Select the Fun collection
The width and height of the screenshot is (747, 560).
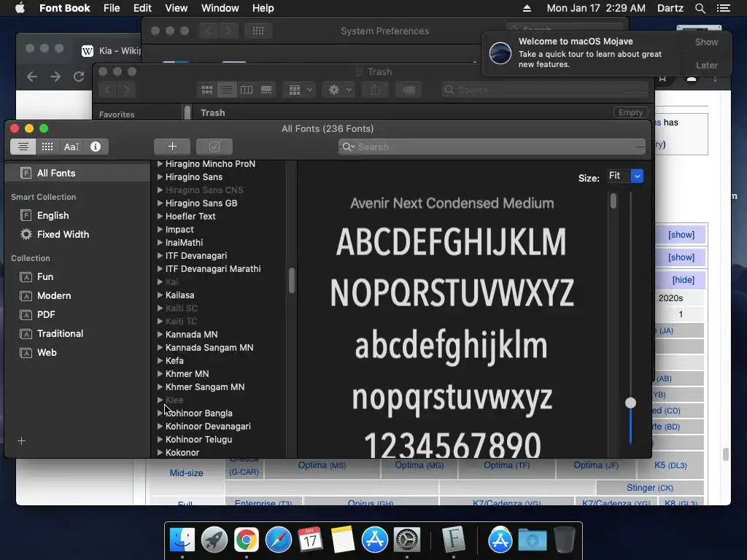tap(45, 276)
